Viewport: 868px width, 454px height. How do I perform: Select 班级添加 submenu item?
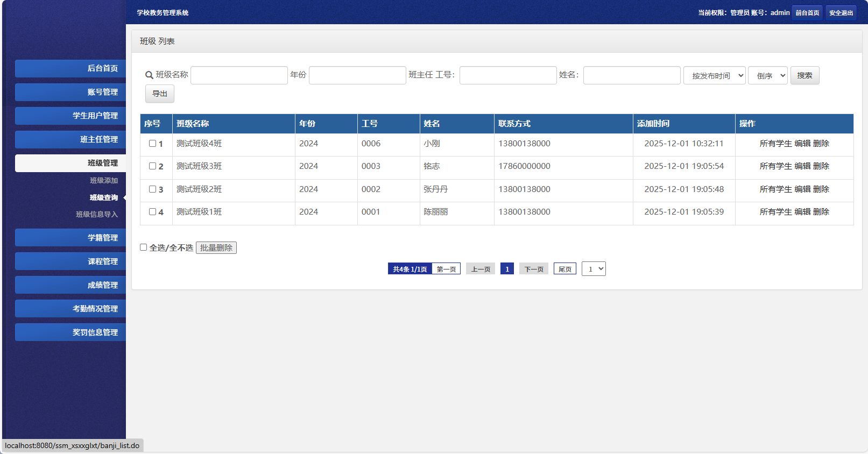click(x=104, y=181)
